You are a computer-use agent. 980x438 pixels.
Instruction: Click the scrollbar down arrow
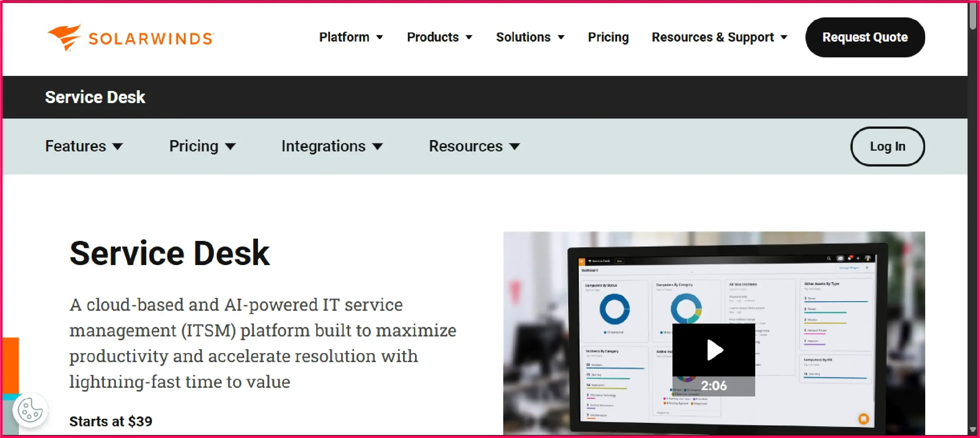click(973, 430)
